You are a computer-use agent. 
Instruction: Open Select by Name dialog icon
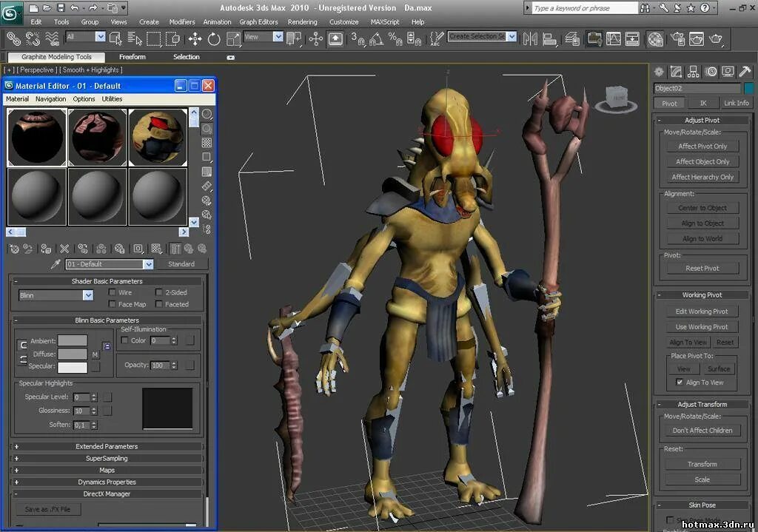[135, 39]
